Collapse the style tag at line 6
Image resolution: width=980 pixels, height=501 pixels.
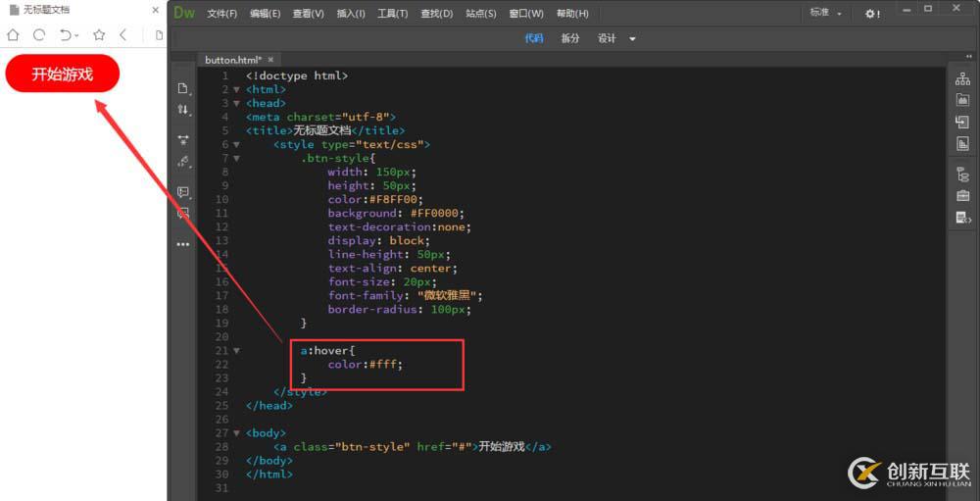coord(236,144)
